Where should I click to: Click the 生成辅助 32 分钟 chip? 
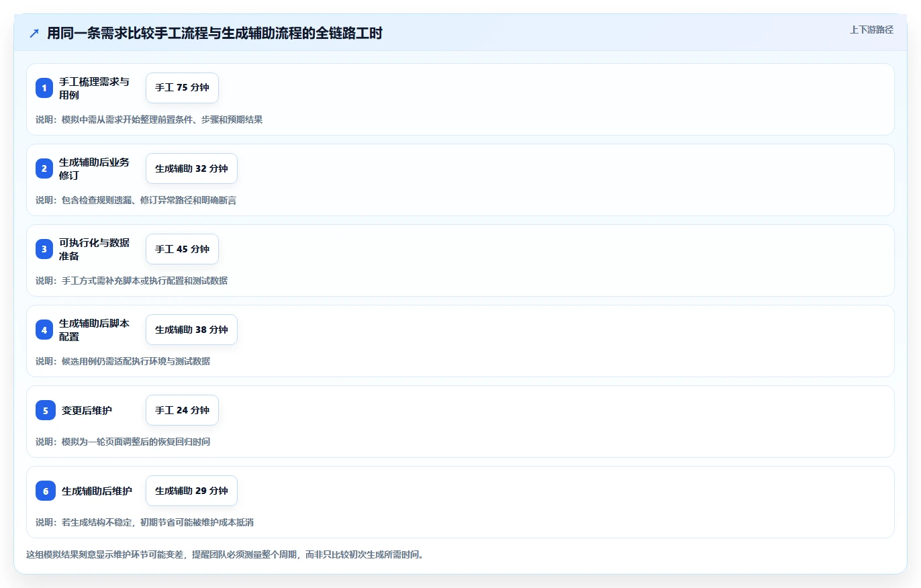tap(191, 168)
